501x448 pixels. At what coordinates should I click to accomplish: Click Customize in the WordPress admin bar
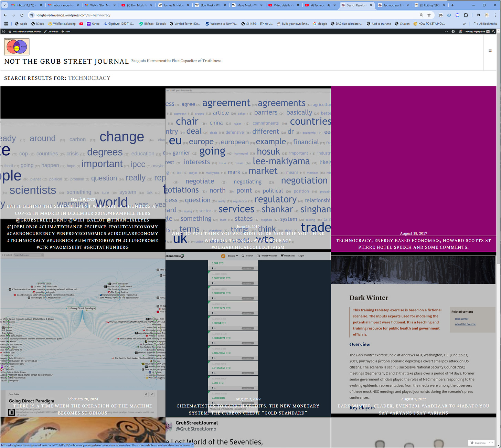coord(51,31)
